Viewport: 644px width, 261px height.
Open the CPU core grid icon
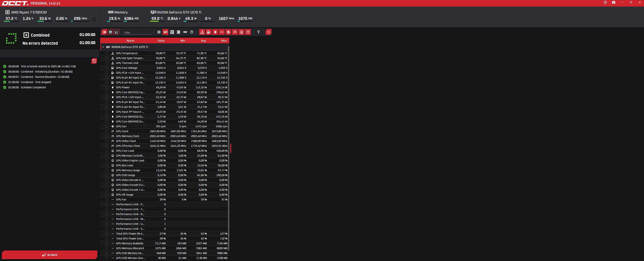pyautogui.click(x=94, y=19)
